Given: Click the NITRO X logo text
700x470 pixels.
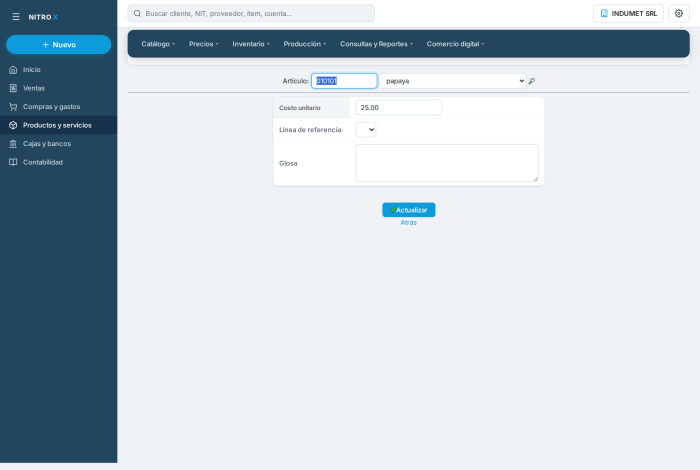Looking at the screenshot, I should pyautogui.click(x=43, y=17).
